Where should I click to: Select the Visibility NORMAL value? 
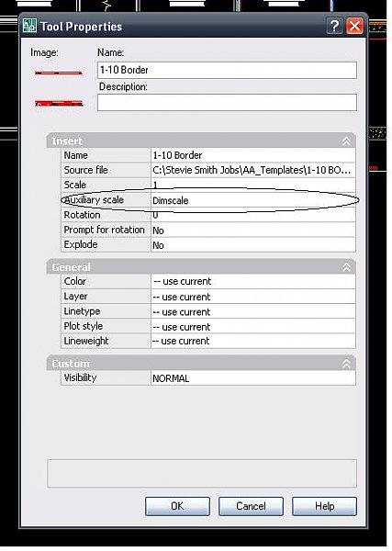coord(253,378)
